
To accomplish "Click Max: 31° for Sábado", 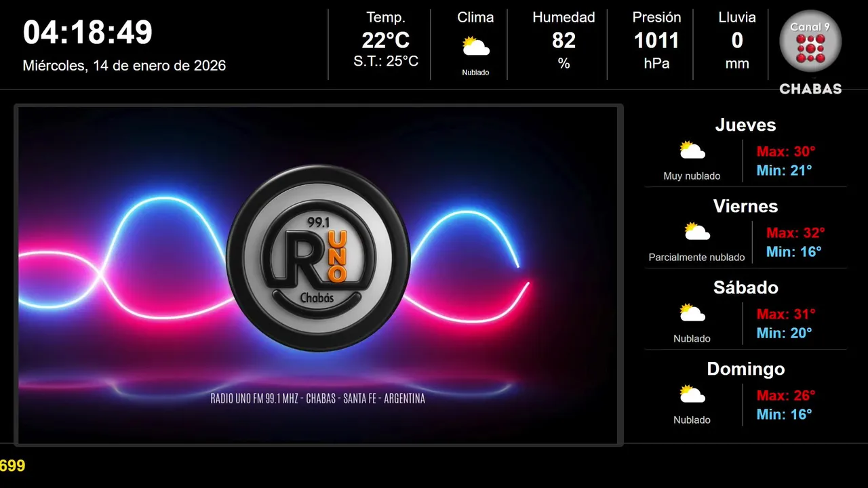I will point(786,314).
